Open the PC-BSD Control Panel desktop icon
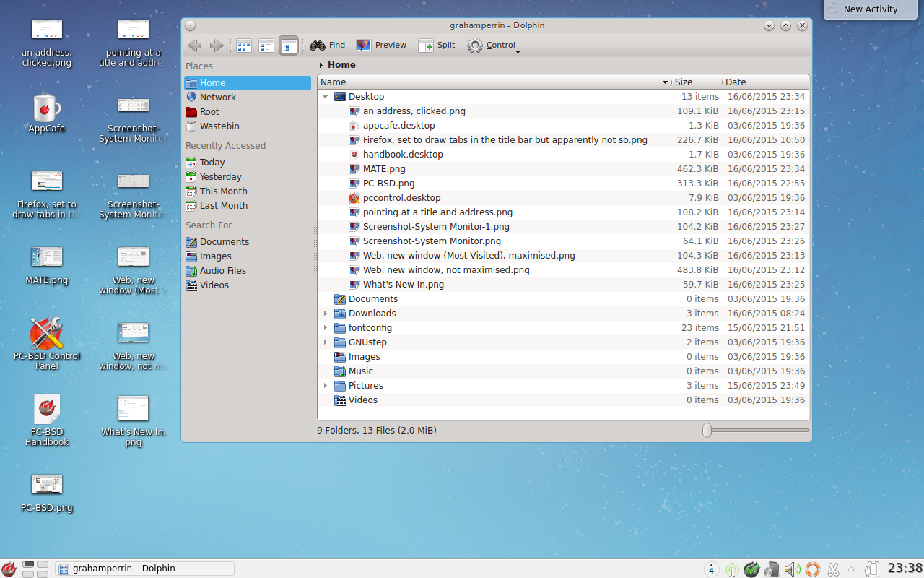 click(47, 343)
